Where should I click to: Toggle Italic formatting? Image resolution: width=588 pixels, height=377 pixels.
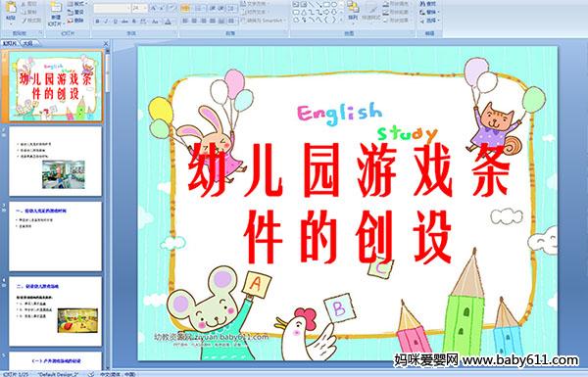pyautogui.click(x=107, y=22)
